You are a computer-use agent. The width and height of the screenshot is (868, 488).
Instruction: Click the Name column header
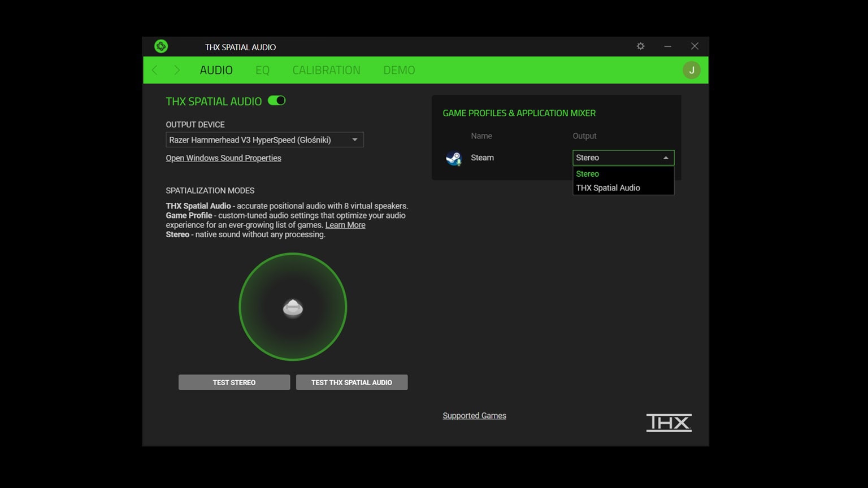click(x=481, y=136)
